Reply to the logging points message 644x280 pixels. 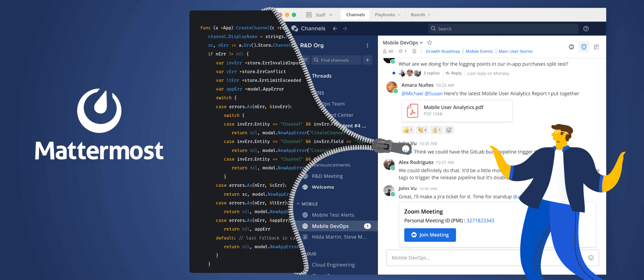pyautogui.click(x=454, y=73)
